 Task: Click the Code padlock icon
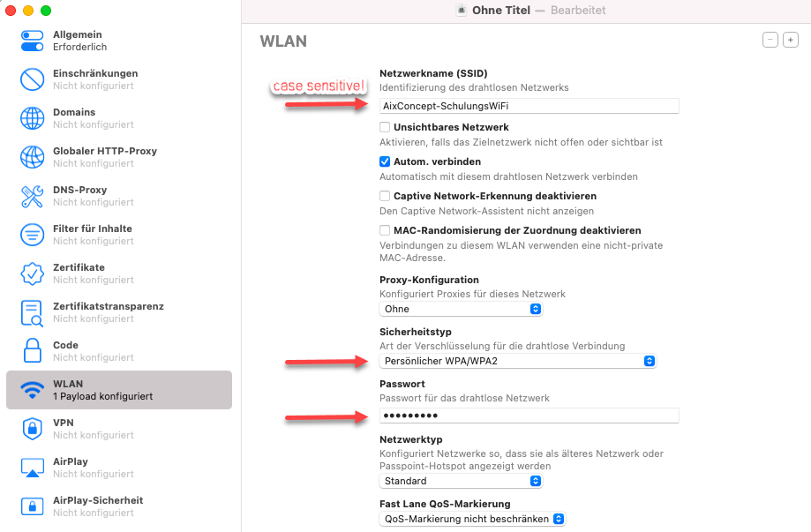click(x=33, y=351)
